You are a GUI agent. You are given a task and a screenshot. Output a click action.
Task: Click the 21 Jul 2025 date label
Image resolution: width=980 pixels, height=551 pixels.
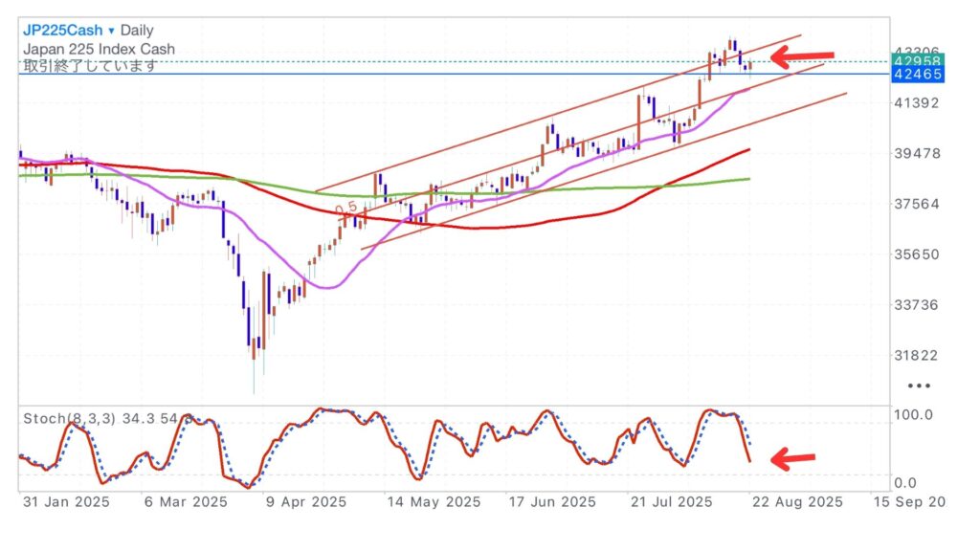pos(671,502)
